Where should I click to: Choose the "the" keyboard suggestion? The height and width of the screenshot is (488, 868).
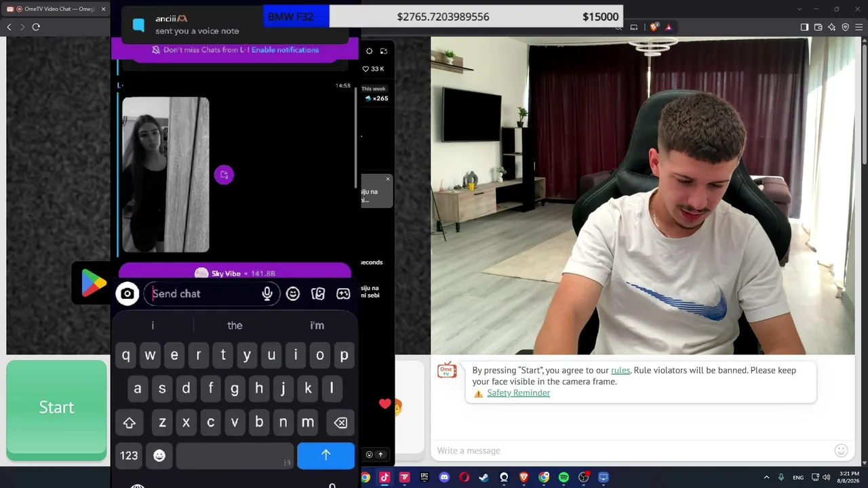235,325
